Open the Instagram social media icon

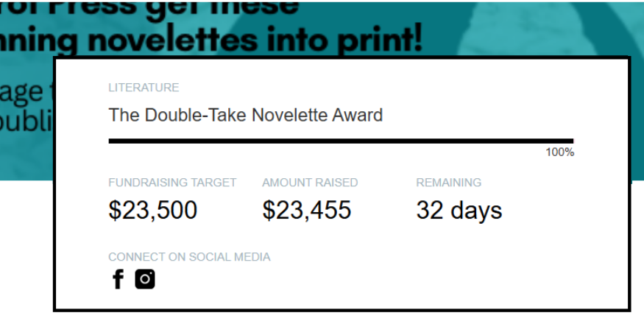[x=145, y=279]
